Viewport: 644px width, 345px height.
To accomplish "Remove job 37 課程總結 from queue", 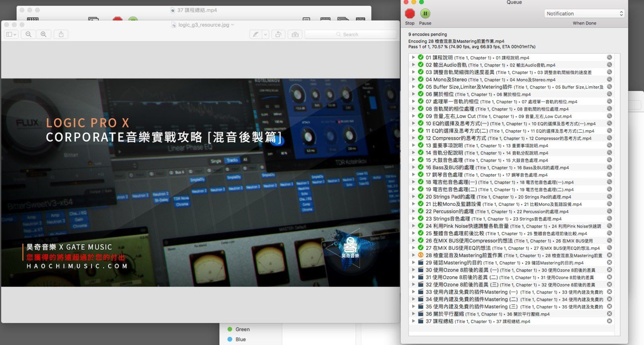I will coord(609,321).
